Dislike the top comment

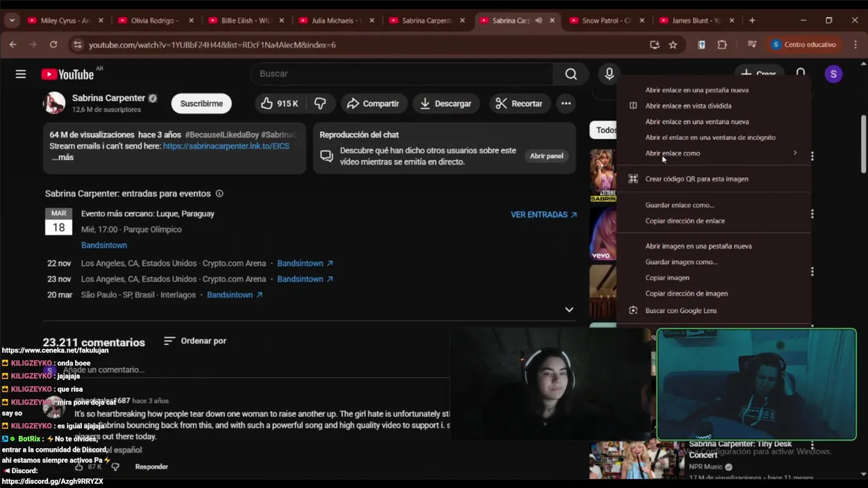[115, 466]
